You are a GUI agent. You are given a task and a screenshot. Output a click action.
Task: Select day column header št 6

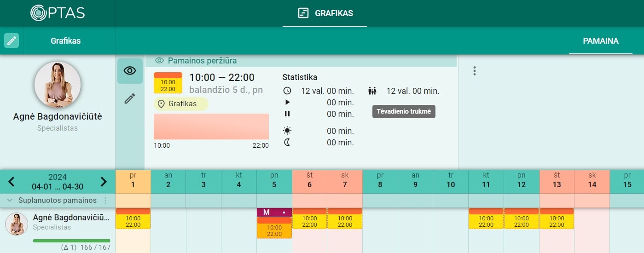click(x=310, y=181)
